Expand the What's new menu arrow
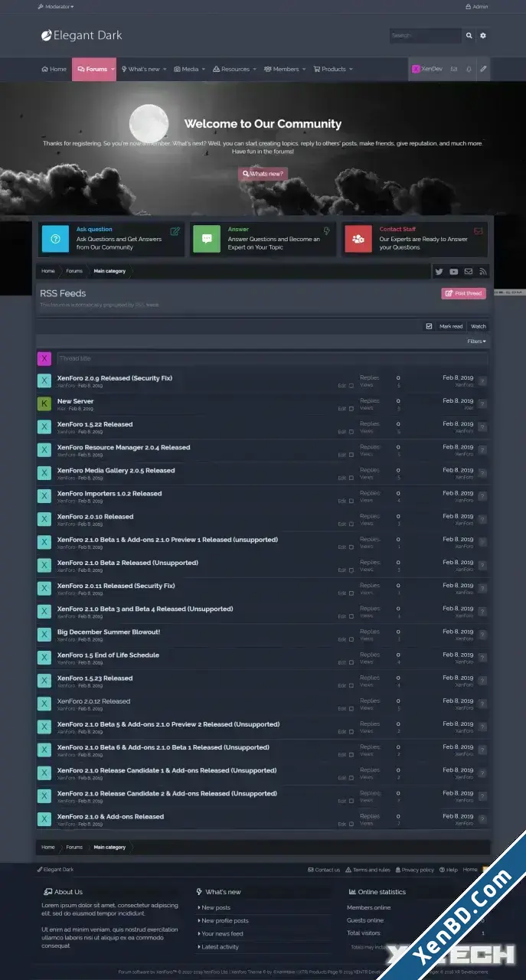Screen dimensions: 526x980 pos(165,69)
